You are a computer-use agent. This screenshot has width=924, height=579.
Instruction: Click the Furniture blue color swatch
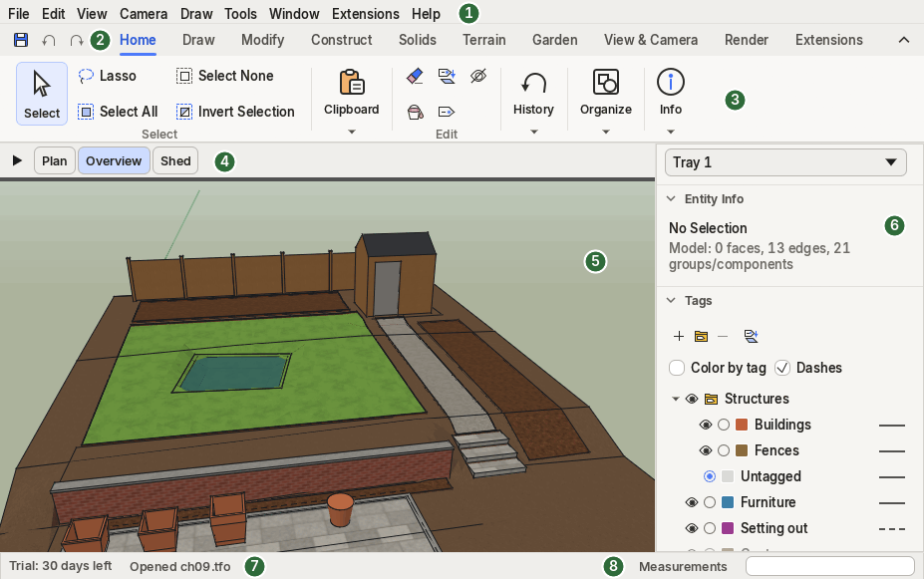click(728, 502)
